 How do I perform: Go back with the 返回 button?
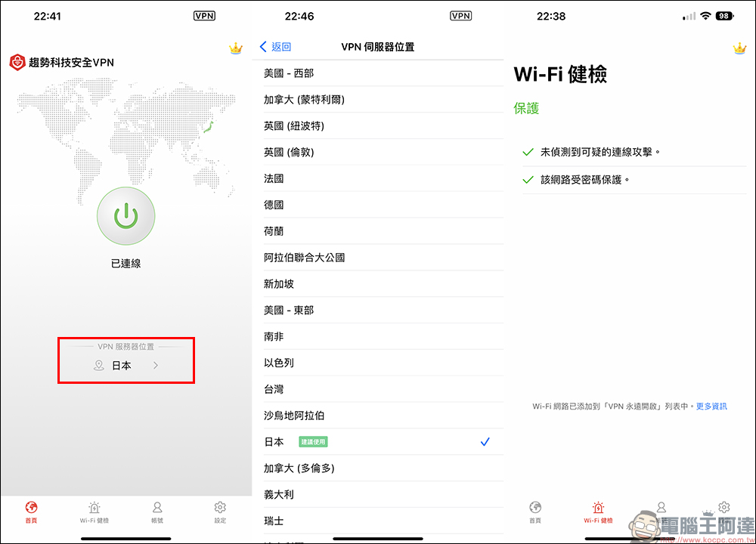pyautogui.click(x=275, y=47)
